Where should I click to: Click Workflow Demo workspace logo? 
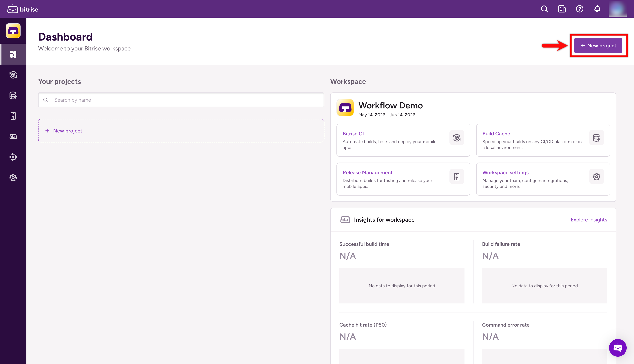click(x=345, y=108)
